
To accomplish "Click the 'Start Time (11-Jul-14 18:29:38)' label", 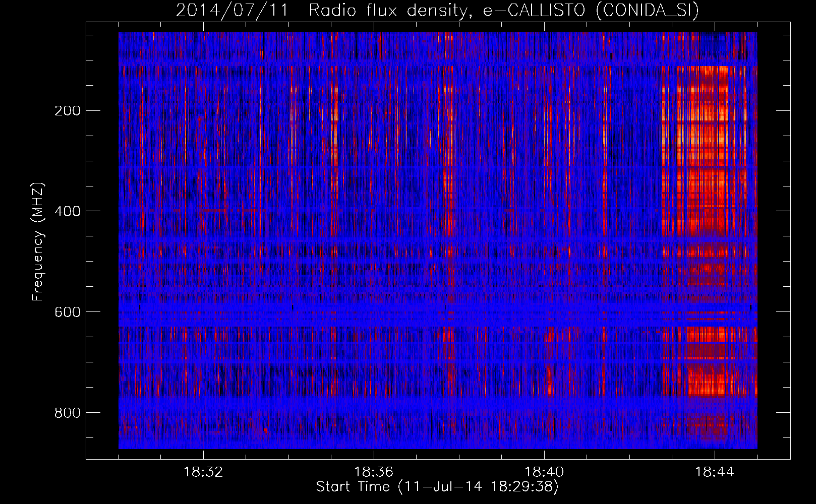I will [437, 487].
